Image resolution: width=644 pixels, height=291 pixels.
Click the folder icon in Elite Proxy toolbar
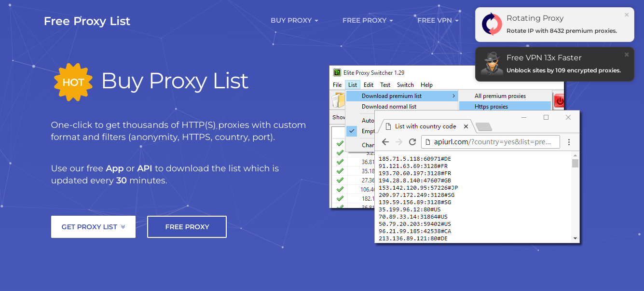coord(338,100)
